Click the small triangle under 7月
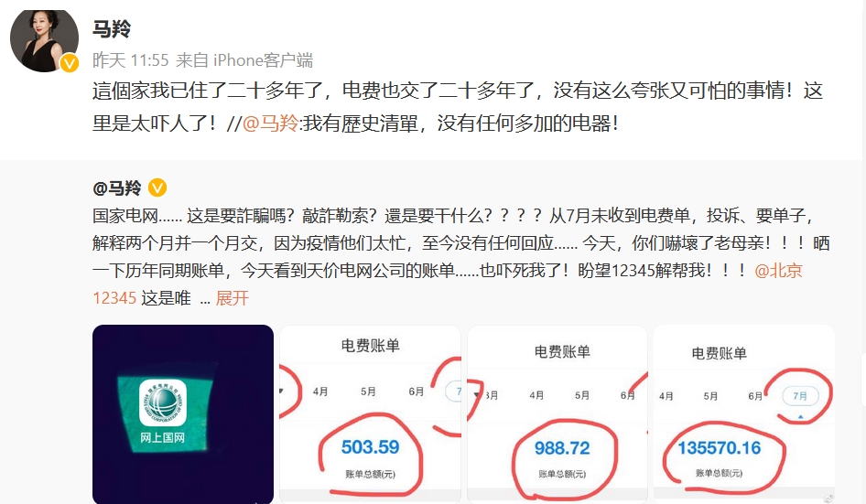 (x=801, y=417)
